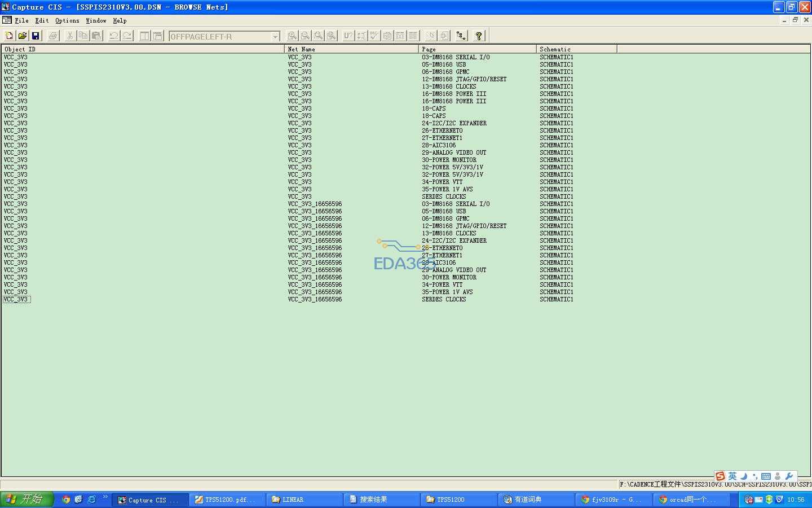This screenshot has width=812, height=508.
Task: Open the Help menu
Action: 120,20
